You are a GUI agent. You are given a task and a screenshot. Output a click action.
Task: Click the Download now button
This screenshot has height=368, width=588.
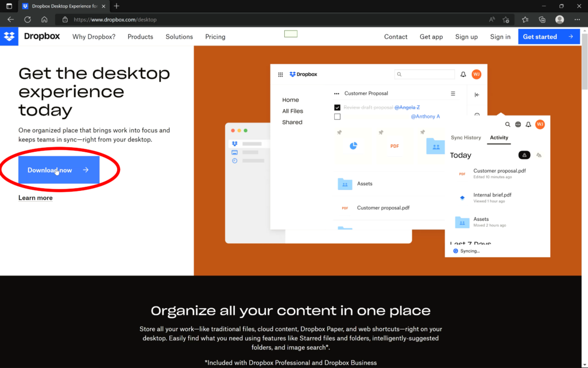[x=59, y=170]
